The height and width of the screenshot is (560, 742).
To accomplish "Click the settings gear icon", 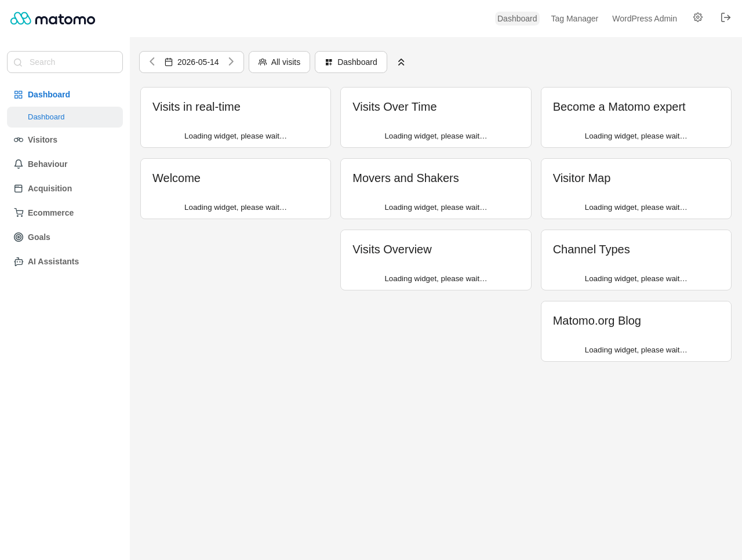I will pyautogui.click(x=698, y=17).
